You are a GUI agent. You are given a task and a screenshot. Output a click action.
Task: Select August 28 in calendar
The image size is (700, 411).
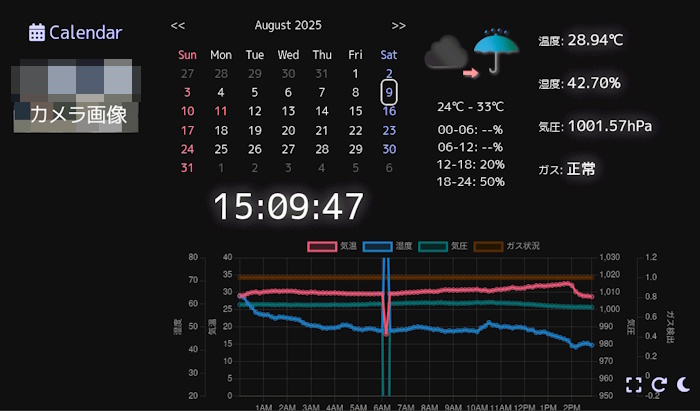[322, 149]
